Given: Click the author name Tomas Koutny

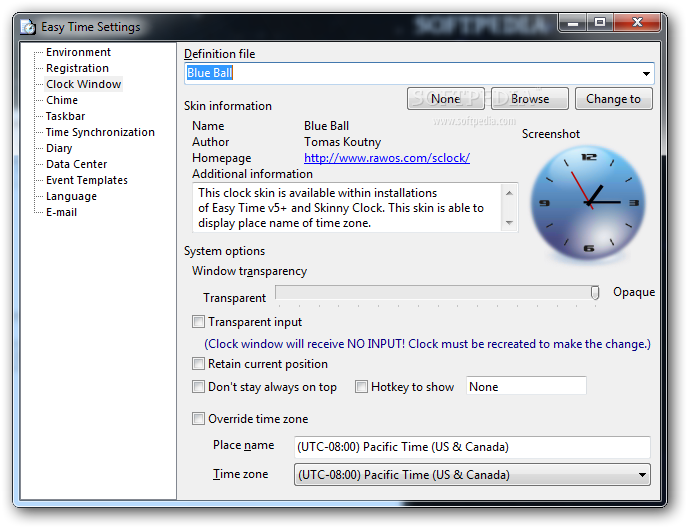Looking at the screenshot, I should [x=342, y=142].
